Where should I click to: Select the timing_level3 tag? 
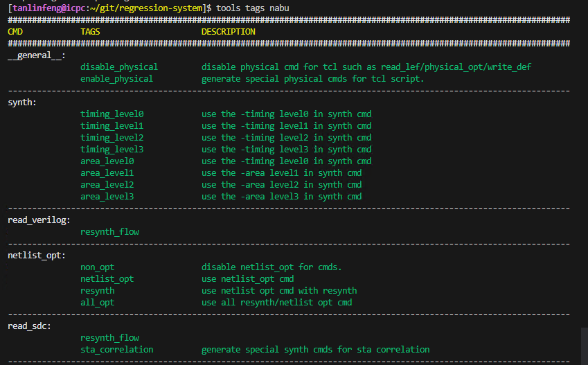tap(112, 150)
